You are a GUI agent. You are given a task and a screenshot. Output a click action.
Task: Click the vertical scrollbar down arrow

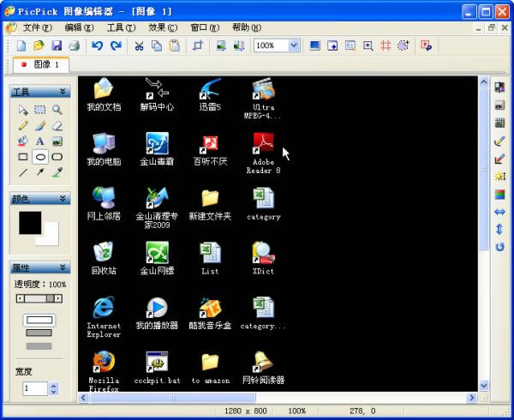484,386
